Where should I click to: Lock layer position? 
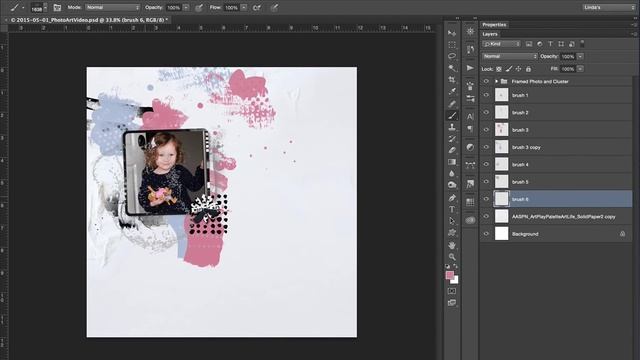518,69
